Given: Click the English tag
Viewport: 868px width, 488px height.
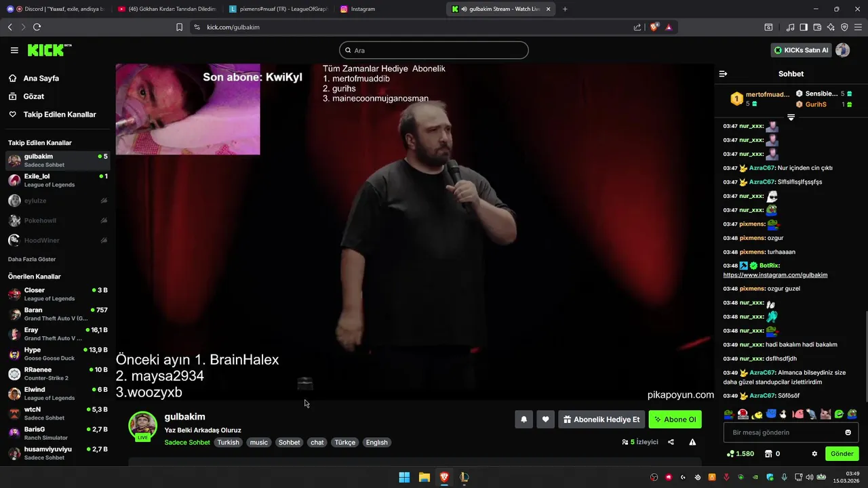Looking at the screenshot, I should click(376, 443).
